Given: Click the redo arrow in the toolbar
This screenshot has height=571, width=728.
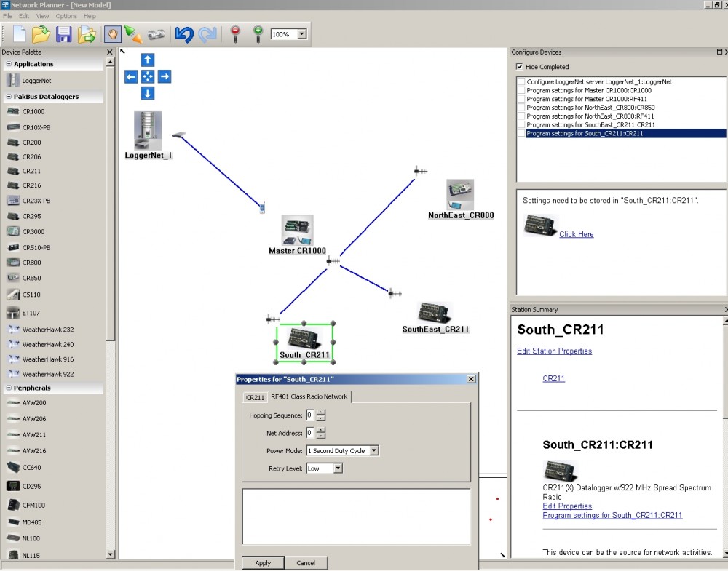Looking at the screenshot, I should (207, 34).
